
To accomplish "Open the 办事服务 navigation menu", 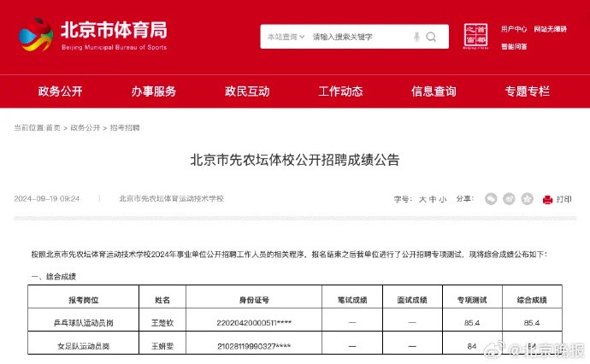I will point(154,91).
